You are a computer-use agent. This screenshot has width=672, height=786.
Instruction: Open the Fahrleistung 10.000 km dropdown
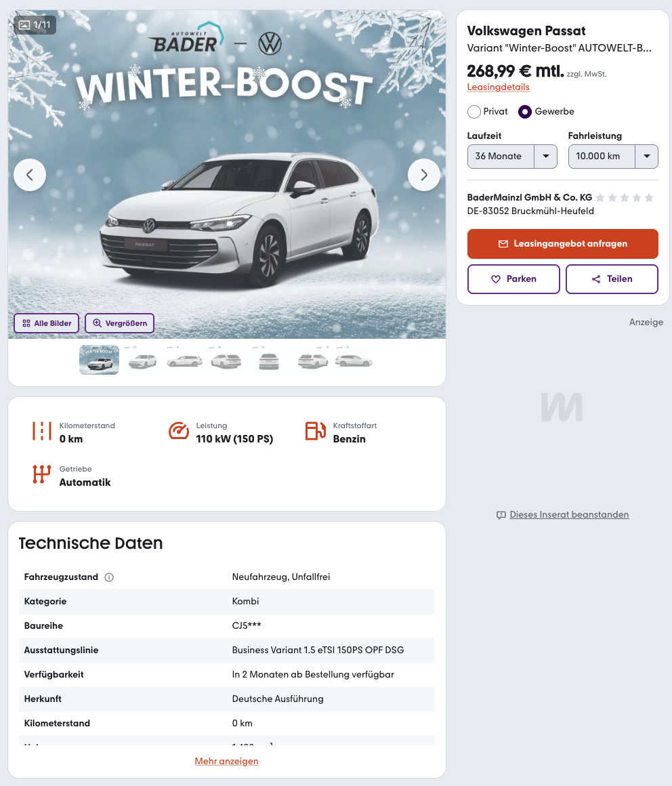pyautogui.click(x=613, y=157)
